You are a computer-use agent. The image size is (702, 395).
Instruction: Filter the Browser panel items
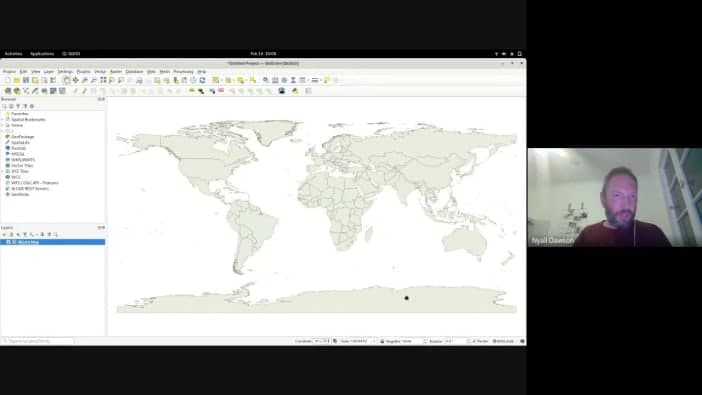[x=18, y=106]
